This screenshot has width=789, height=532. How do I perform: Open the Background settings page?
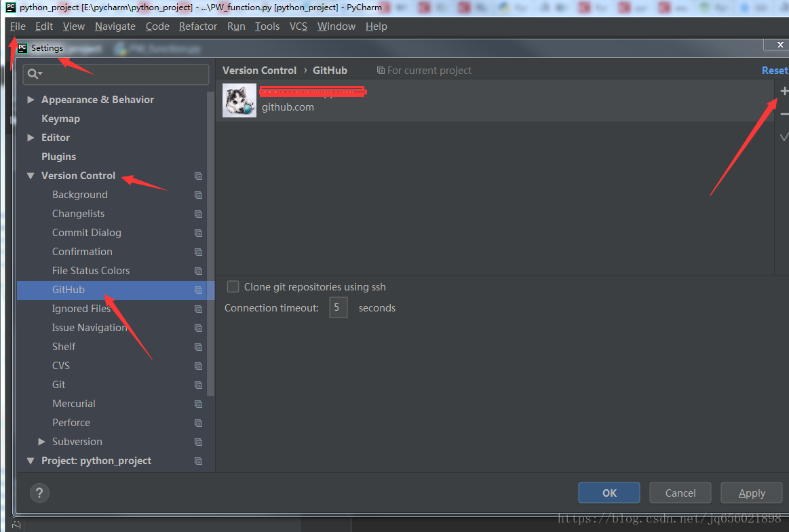pyautogui.click(x=80, y=195)
